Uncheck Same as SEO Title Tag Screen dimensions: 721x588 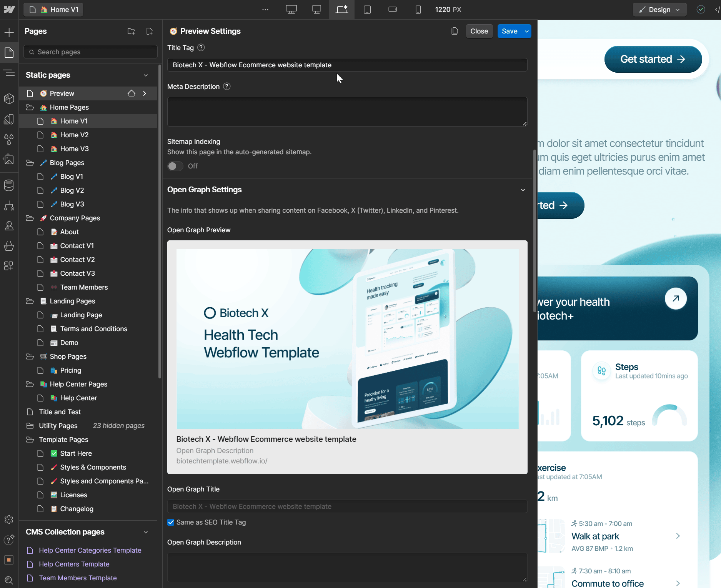pyautogui.click(x=171, y=522)
